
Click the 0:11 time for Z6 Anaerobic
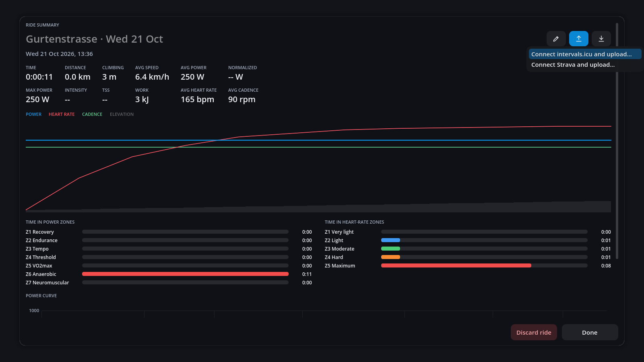(x=307, y=274)
